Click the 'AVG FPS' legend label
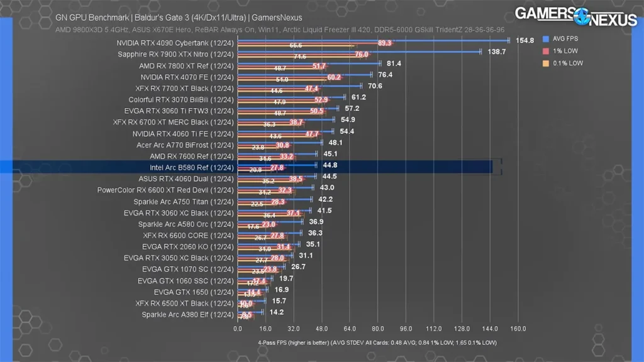The width and height of the screenshot is (644, 362). (565, 38)
